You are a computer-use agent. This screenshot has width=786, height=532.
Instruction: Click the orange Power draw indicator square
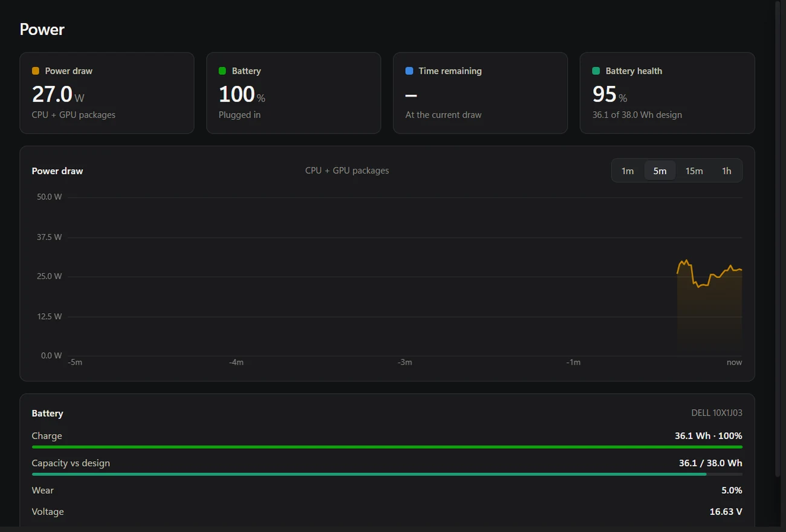(36, 71)
